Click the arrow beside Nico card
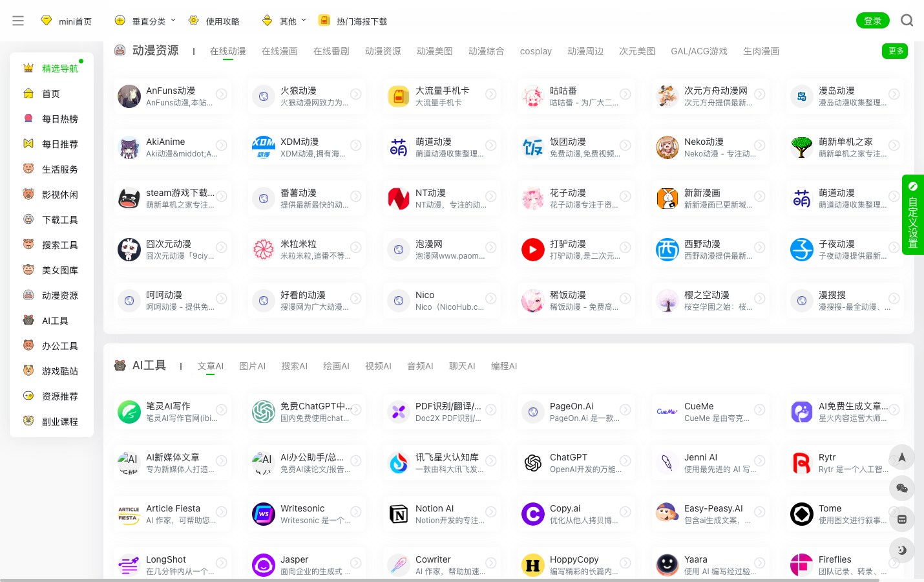The height and width of the screenshot is (582, 924). coord(491,299)
